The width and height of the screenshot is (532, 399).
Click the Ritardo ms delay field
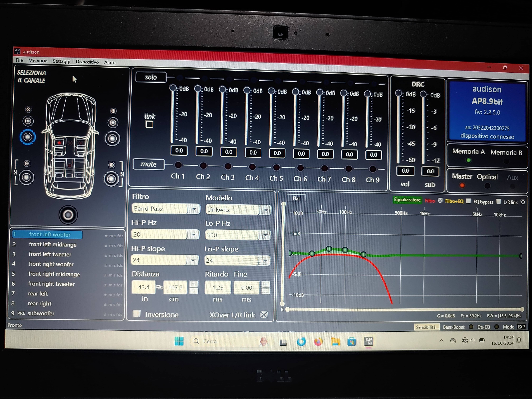pyautogui.click(x=218, y=287)
